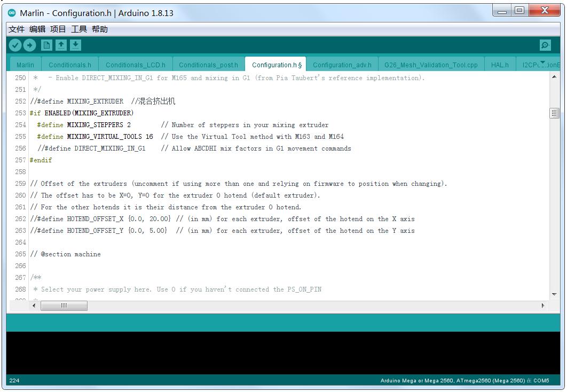
Task: Open the Serial Monitor magnifier icon
Action: pos(545,45)
